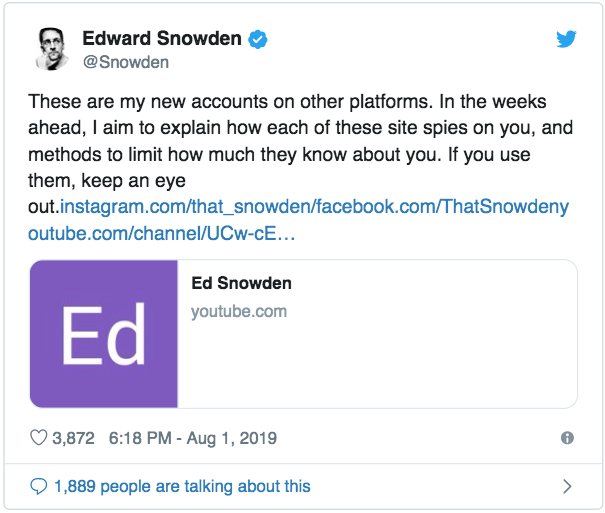
Task: Open the instagram.com/that_snowden link
Action: pos(187,207)
